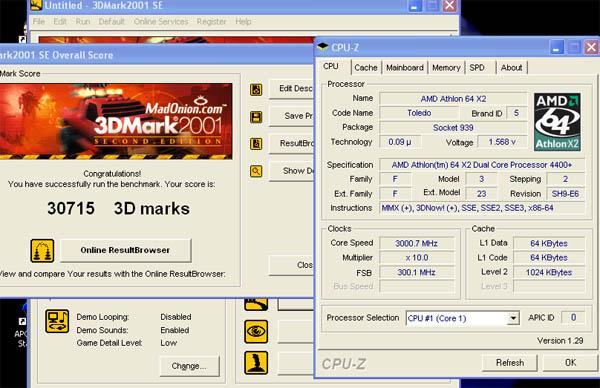Click the 3DMark2001 SE title bar icon

point(36,5)
